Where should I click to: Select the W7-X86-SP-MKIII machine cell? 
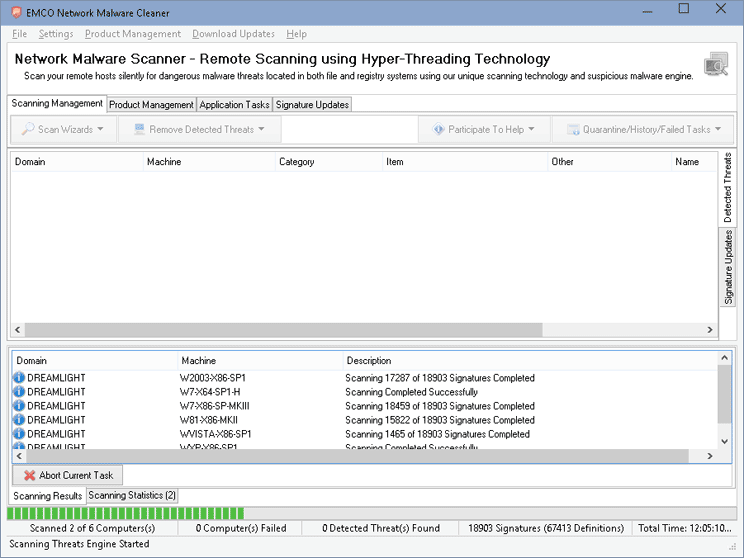(x=214, y=406)
